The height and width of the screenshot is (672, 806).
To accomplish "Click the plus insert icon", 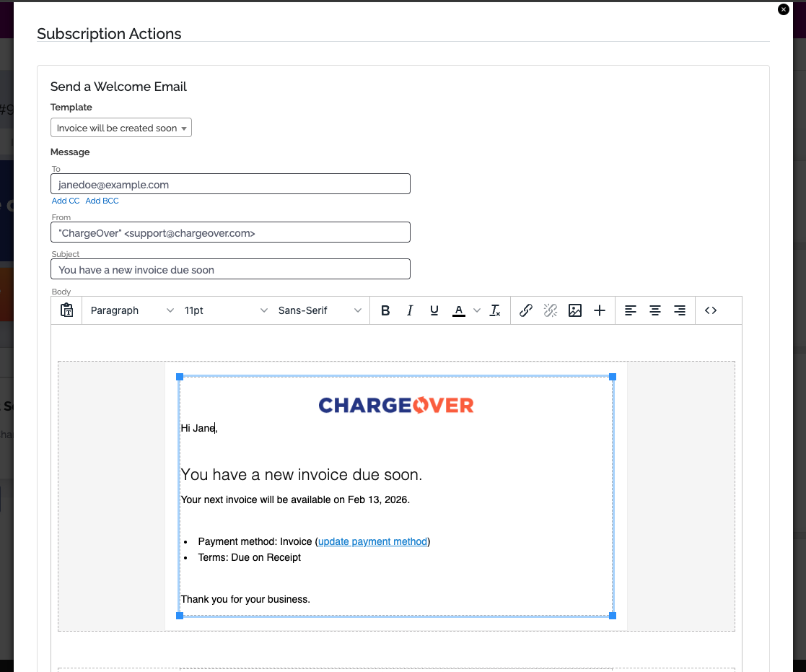I will coord(599,310).
